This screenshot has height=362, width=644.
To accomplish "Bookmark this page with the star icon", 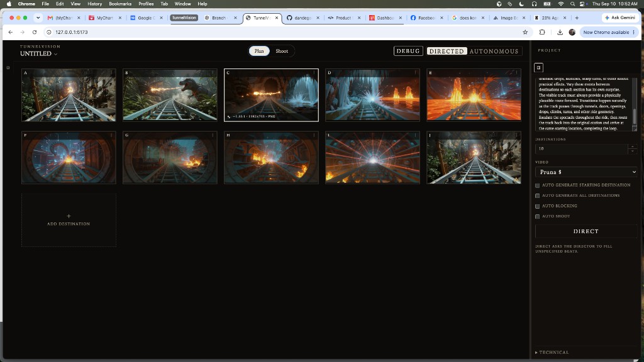I will click(x=525, y=32).
